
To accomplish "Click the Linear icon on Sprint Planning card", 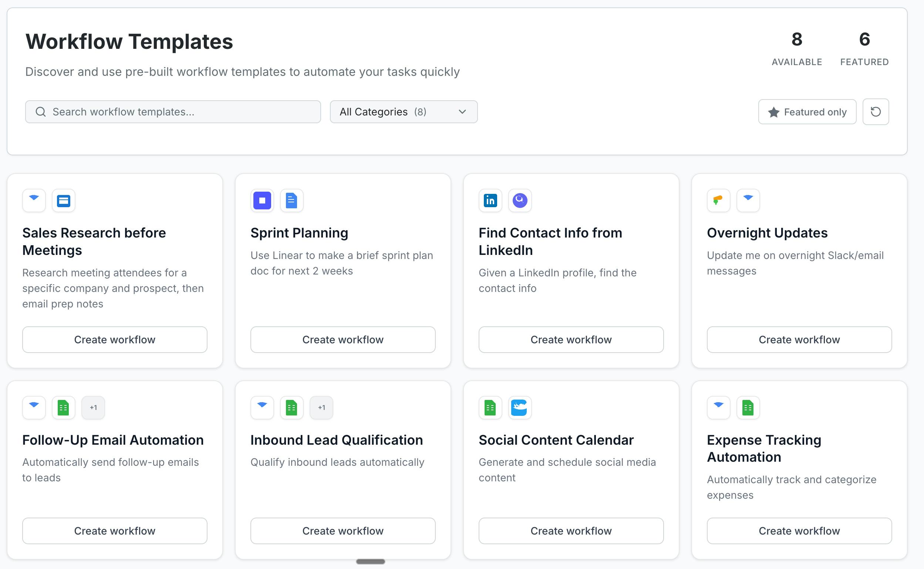I will pyautogui.click(x=262, y=200).
